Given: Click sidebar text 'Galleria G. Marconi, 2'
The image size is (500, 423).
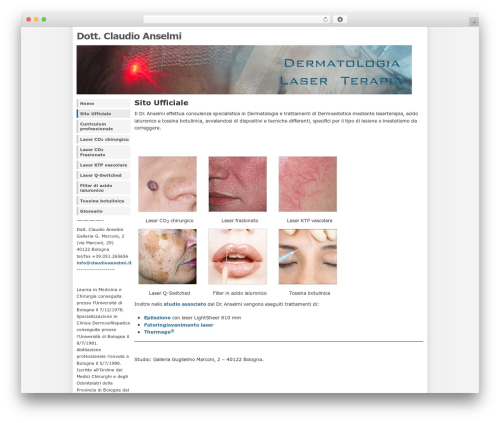Looking at the screenshot, I should [100, 236].
